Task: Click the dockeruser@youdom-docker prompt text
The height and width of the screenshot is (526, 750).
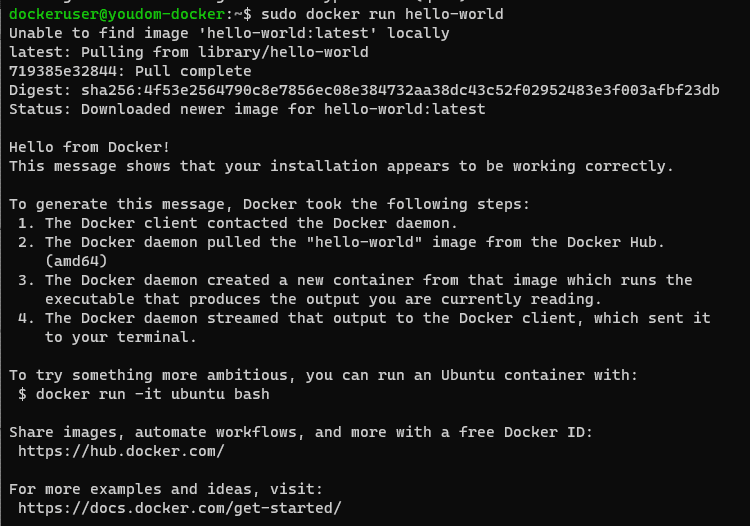Action: point(117,14)
